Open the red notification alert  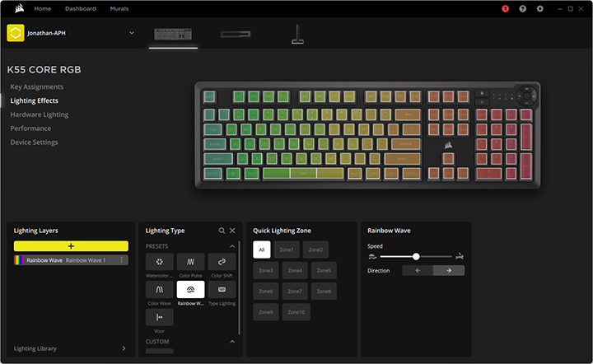click(x=505, y=8)
